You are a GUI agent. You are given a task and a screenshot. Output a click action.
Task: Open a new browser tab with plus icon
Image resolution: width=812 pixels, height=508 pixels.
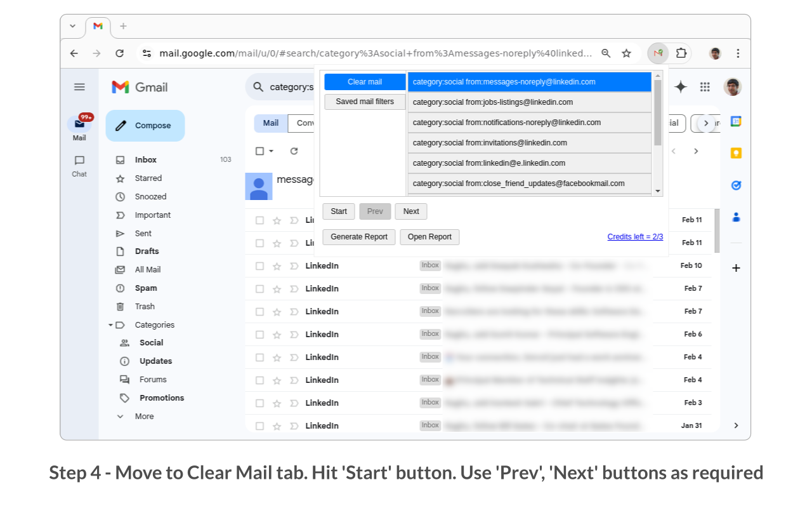point(123,26)
